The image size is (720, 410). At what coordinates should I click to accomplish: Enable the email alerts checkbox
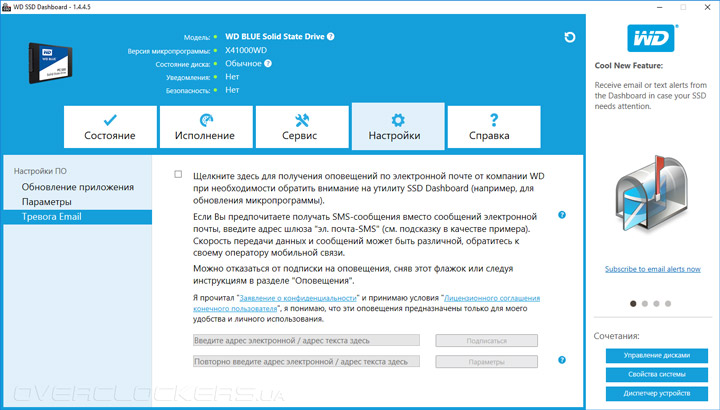click(x=178, y=174)
